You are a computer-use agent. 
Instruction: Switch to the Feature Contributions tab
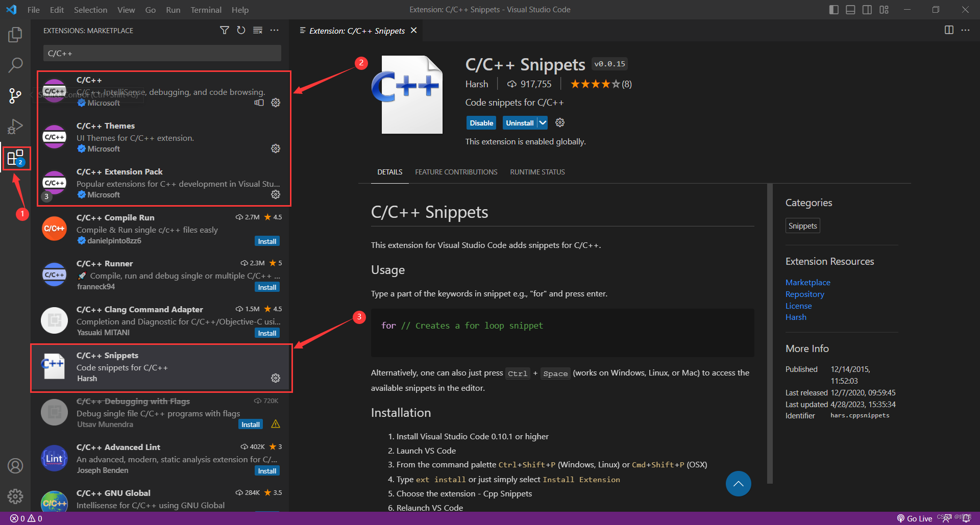pyautogui.click(x=456, y=172)
